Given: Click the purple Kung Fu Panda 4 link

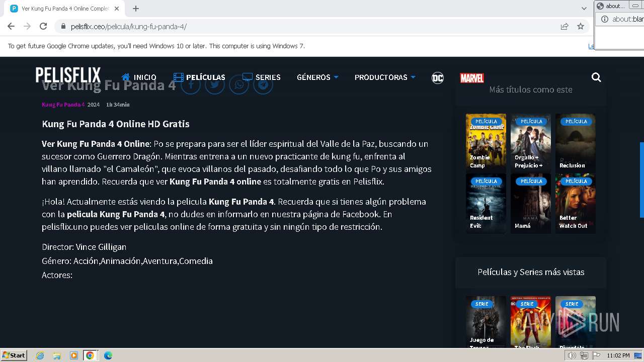Looking at the screenshot, I should click(63, 105).
